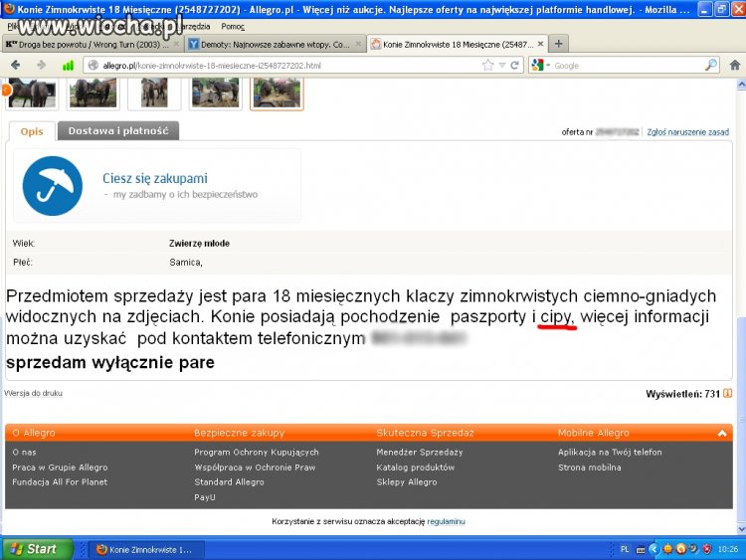Screen dimensions: 746x560
Task: Open Ciesz się zakupami link
Action: click(x=155, y=178)
